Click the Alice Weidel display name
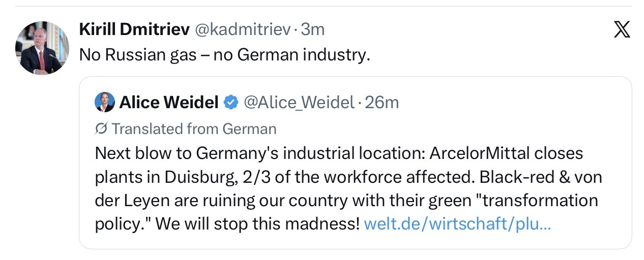Screen dimensions: 644x260 [168, 103]
